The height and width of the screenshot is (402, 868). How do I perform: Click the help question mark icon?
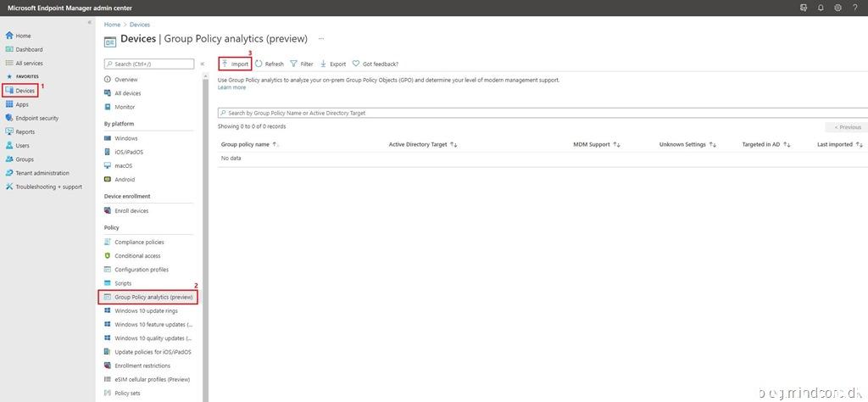point(854,8)
